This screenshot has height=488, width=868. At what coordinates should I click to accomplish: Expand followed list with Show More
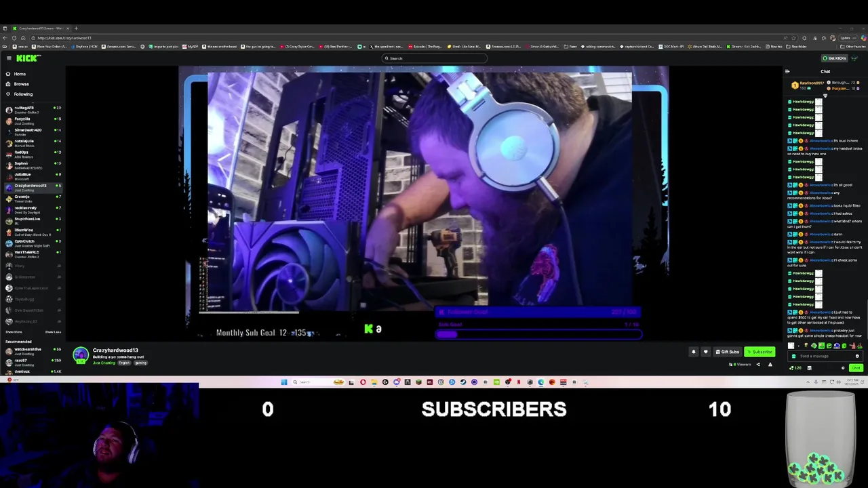tap(14, 332)
